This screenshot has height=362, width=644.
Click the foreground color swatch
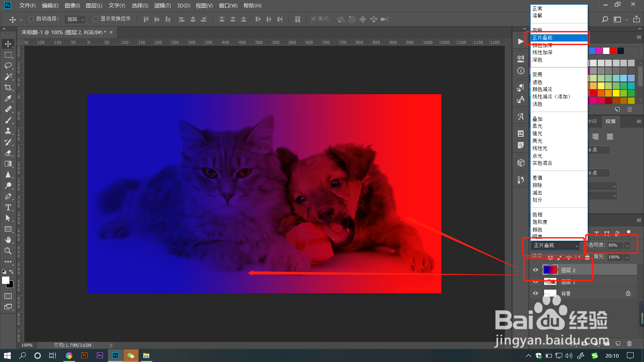(x=6, y=280)
